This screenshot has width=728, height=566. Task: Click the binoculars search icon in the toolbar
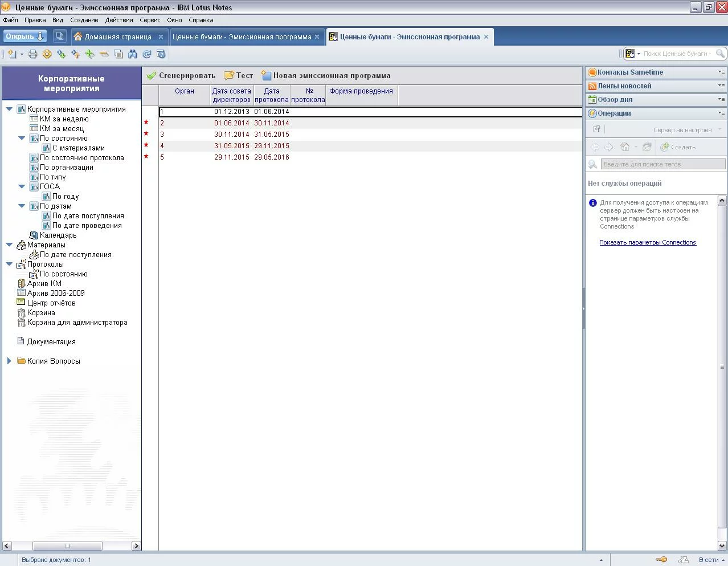pyautogui.click(x=133, y=54)
